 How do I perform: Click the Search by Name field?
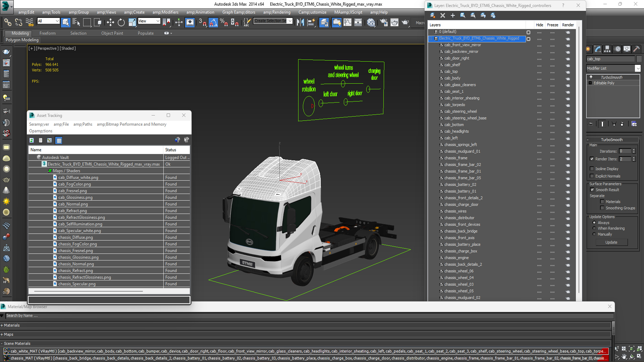(x=309, y=316)
